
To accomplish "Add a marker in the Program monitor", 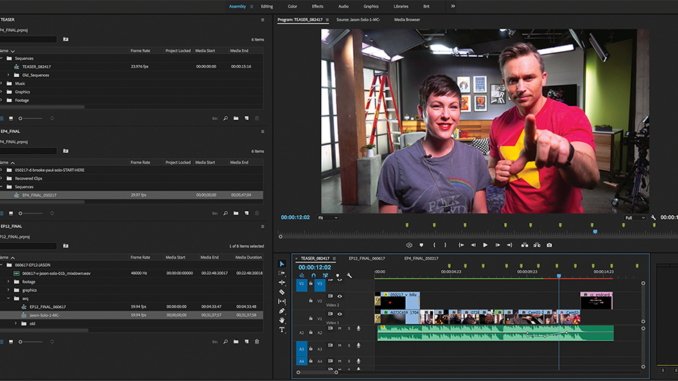I will click(422, 245).
